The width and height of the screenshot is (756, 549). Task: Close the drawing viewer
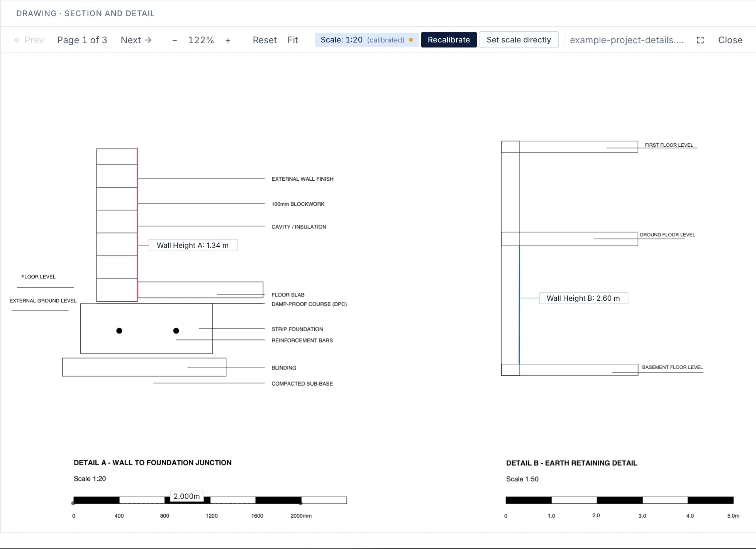click(730, 40)
